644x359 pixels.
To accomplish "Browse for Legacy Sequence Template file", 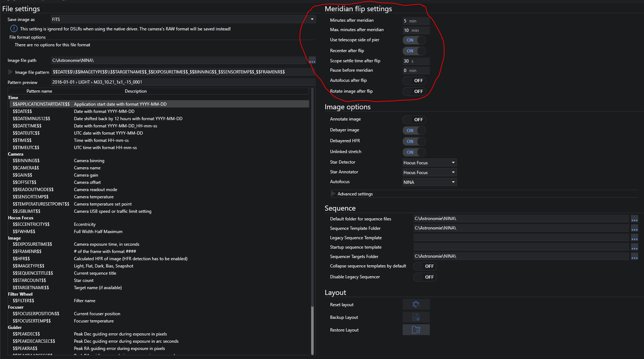I will pos(634,238).
